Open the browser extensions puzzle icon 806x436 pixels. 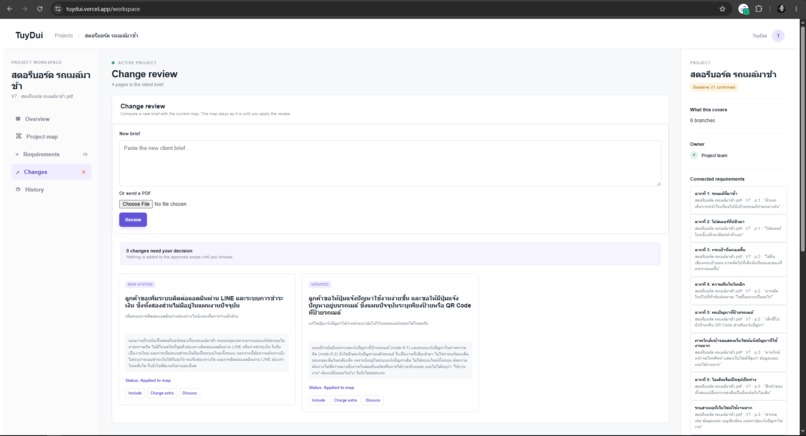click(x=759, y=9)
